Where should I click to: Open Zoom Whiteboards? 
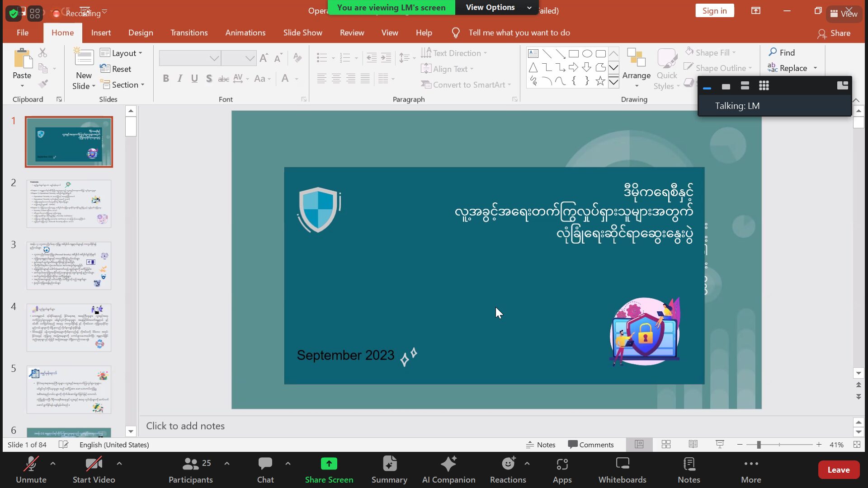[x=622, y=470]
